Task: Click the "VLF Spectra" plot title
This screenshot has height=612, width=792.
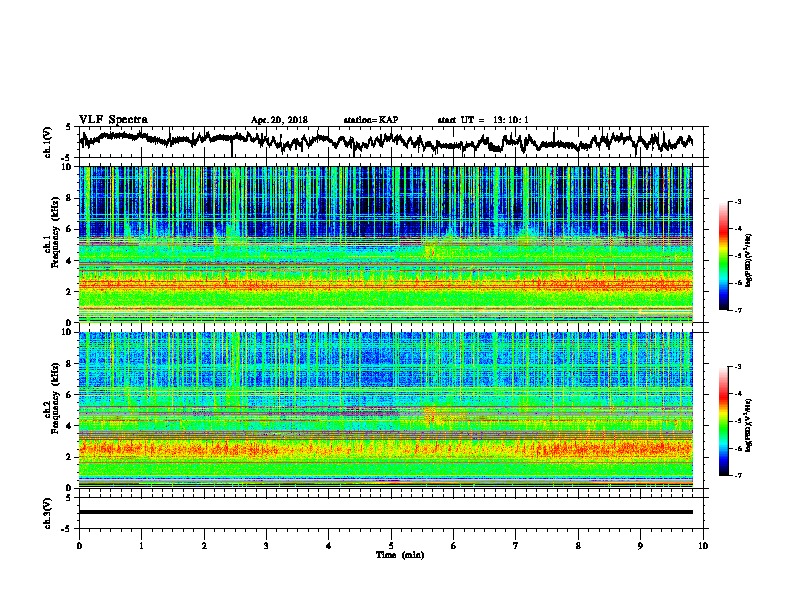Action: 113,120
